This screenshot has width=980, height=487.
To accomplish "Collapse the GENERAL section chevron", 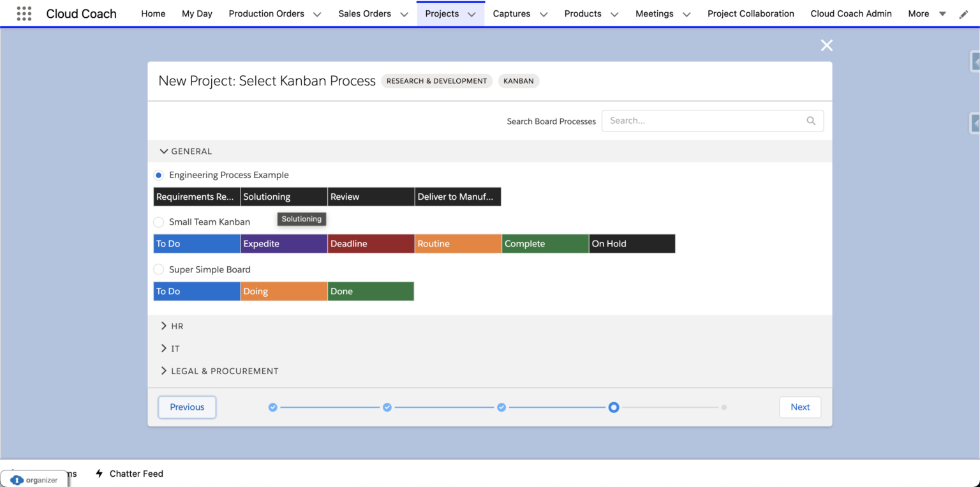I will pos(164,151).
